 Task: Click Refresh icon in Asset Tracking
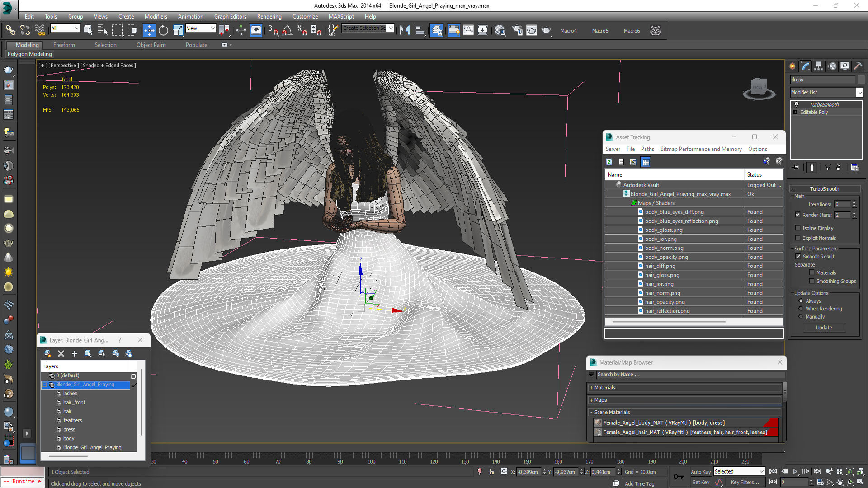[609, 162]
